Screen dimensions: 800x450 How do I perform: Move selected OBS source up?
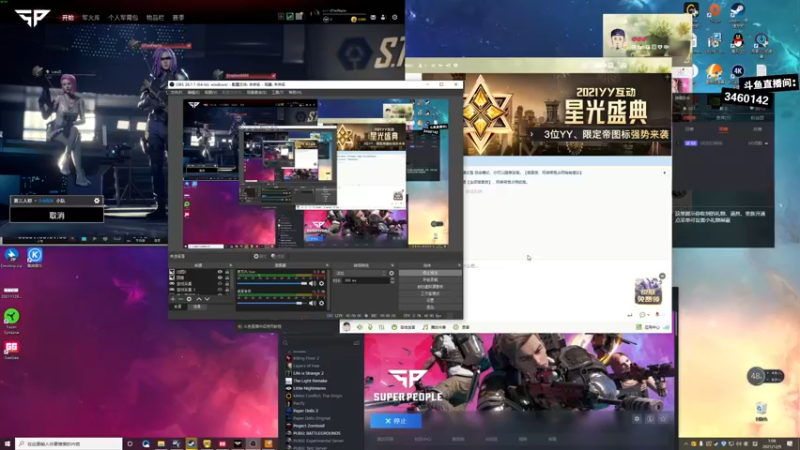pyautogui.click(x=199, y=299)
